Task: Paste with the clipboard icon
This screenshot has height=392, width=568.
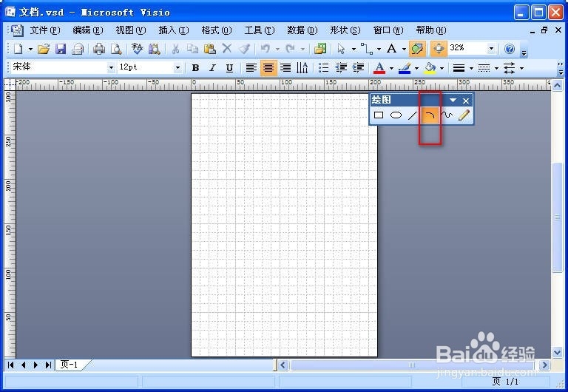Action: tap(210, 49)
